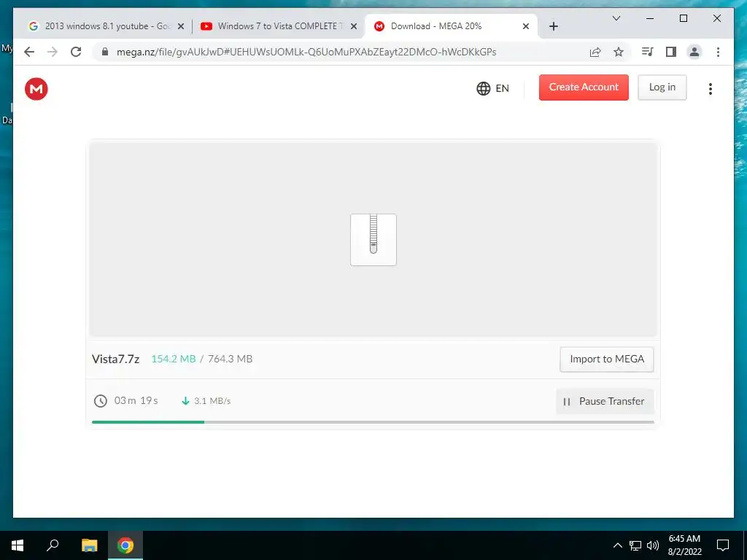Click the 3.1 MB/s speed text
This screenshot has height=560, width=747.
click(212, 401)
